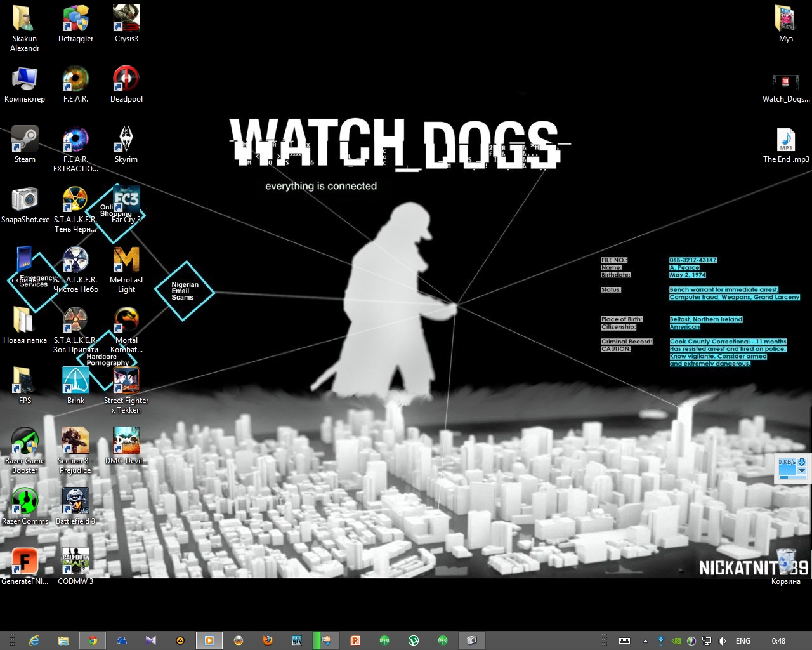Open the AIMP player taskbar icon

pos(180,640)
